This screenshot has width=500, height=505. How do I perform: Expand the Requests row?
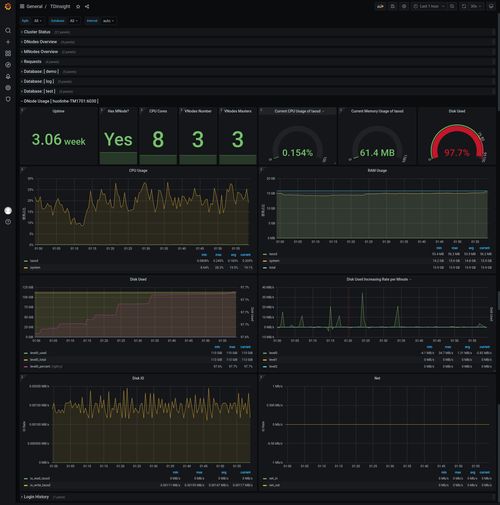click(x=32, y=62)
